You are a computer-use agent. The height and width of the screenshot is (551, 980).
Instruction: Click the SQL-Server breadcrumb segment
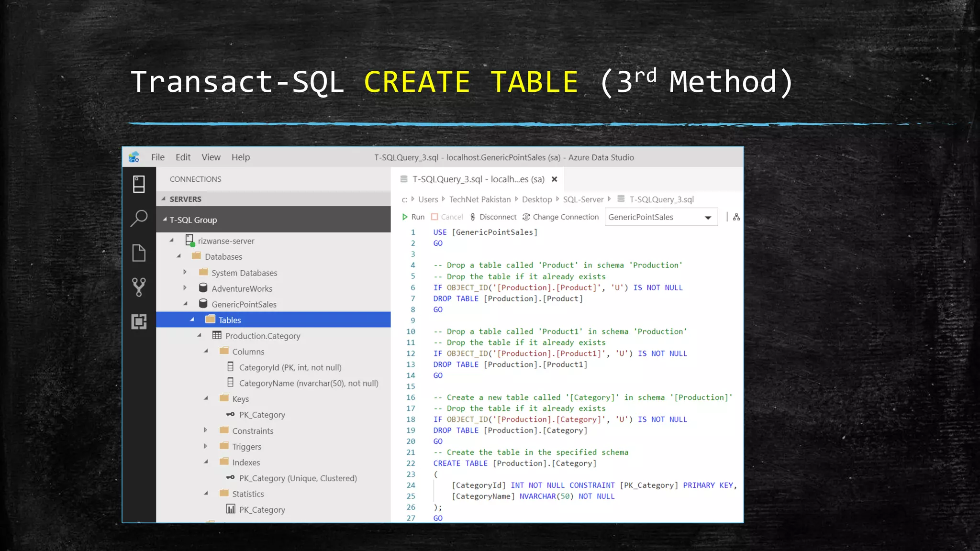point(583,199)
